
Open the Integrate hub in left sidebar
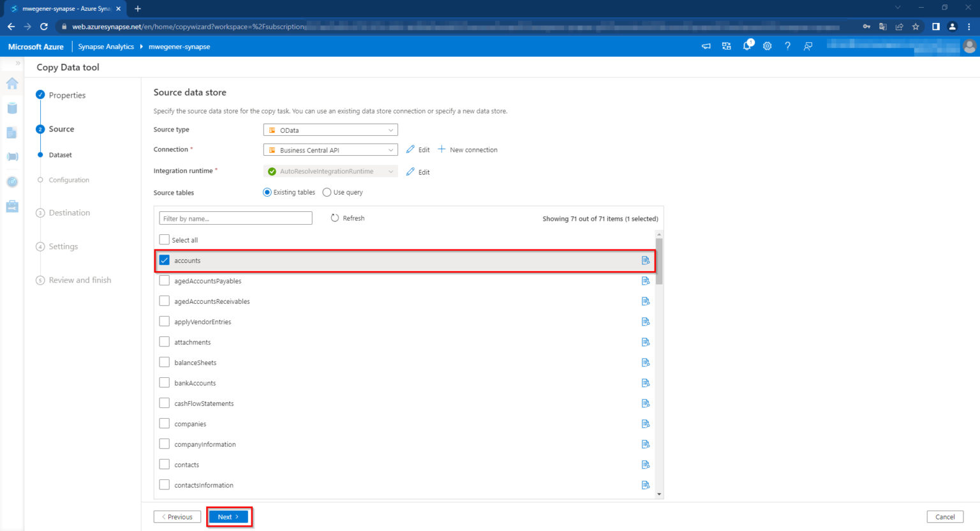pos(11,156)
